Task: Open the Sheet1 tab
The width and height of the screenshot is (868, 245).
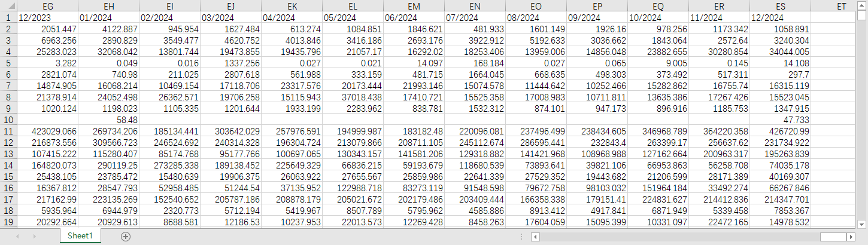Action: [x=80, y=236]
